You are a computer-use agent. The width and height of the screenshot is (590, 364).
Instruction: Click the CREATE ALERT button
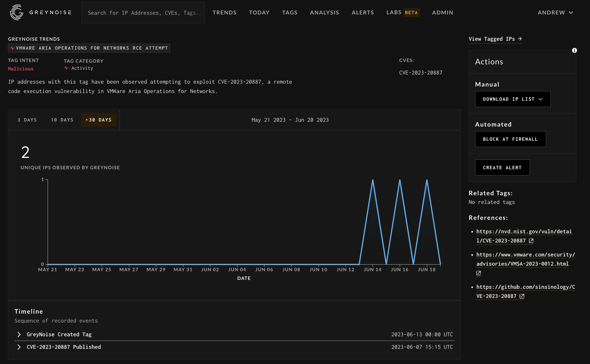click(502, 168)
